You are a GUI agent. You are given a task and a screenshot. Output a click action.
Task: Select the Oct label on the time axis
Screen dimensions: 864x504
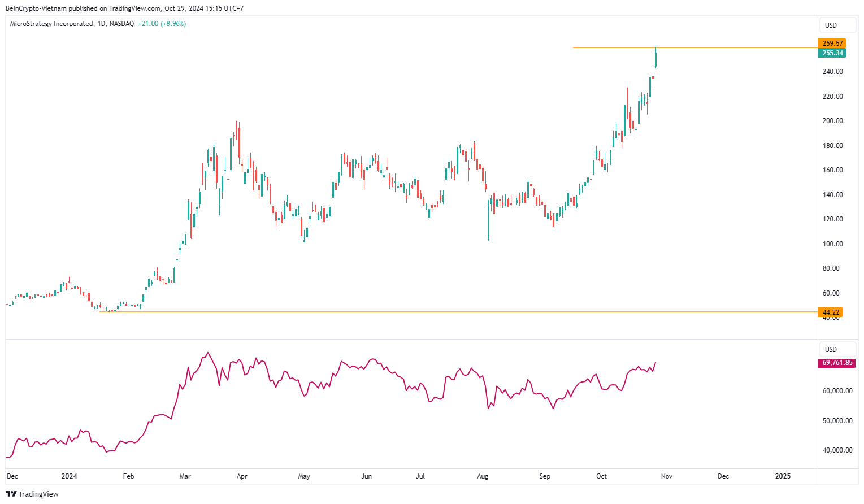(601, 476)
